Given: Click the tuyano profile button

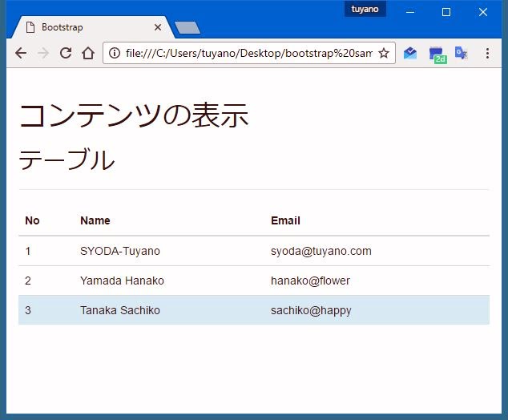Looking at the screenshot, I should tap(365, 9).
